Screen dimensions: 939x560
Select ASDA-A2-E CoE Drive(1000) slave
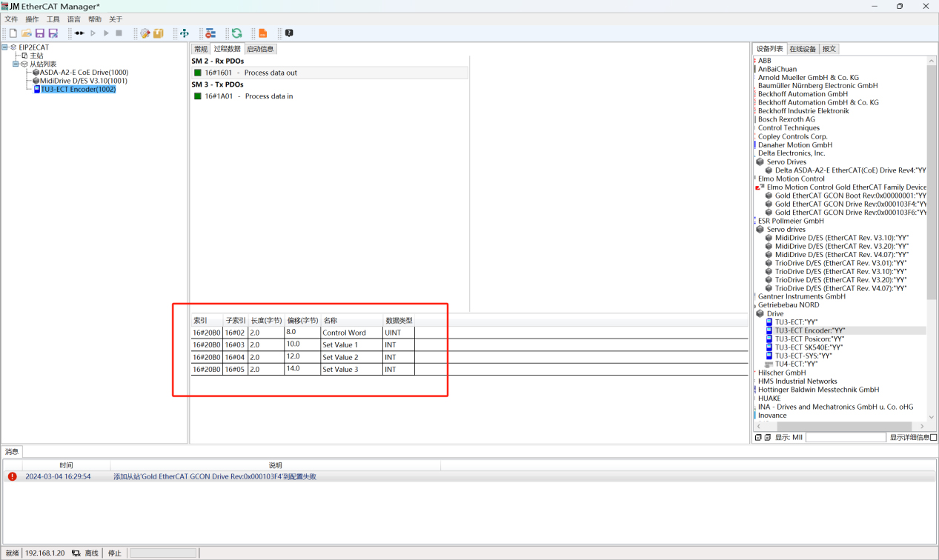pos(84,73)
